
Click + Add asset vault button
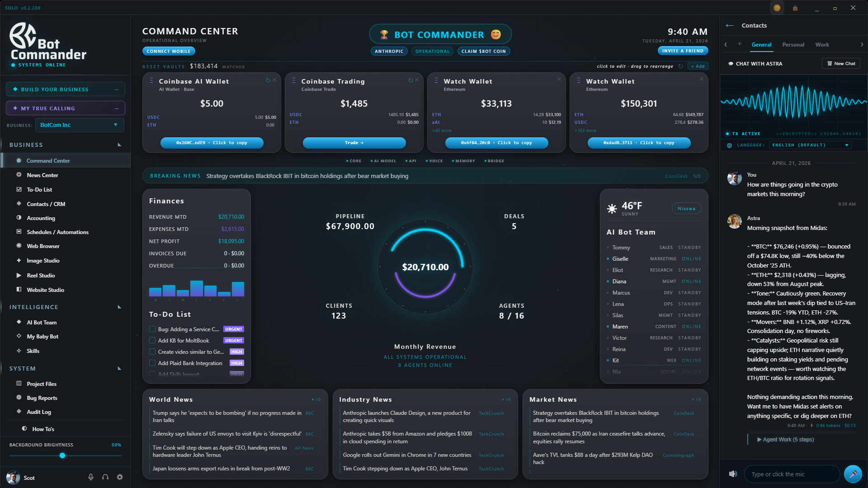click(698, 66)
